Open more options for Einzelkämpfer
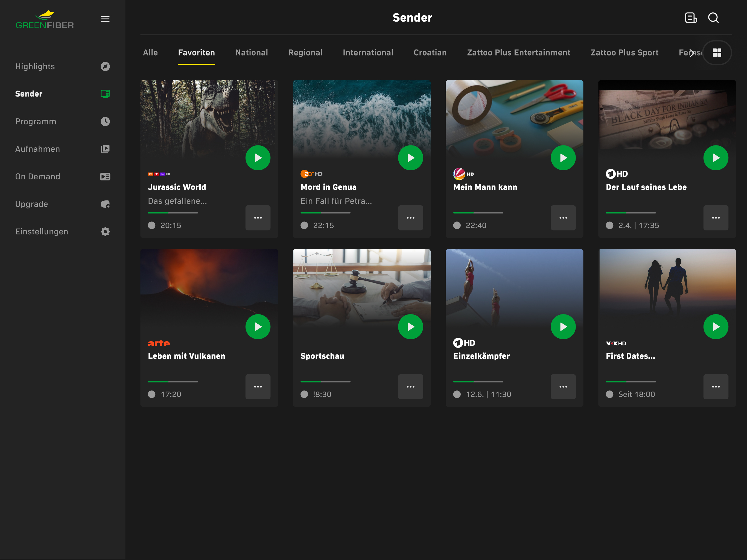 [x=563, y=387]
